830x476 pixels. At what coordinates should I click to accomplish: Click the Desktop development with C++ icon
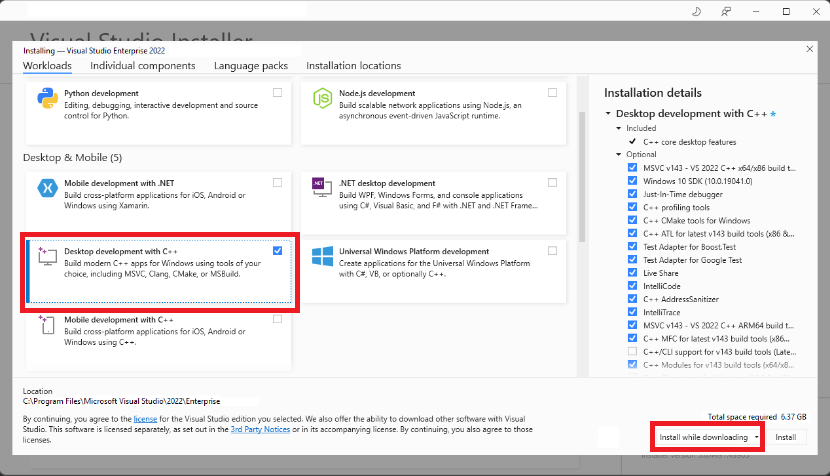[x=47, y=256]
